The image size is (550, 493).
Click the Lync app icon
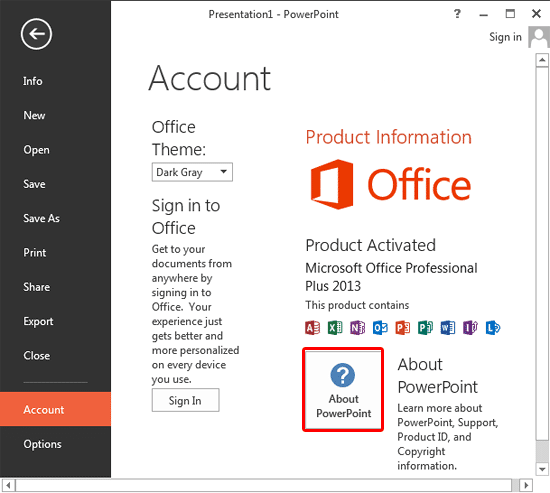coord(493,328)
